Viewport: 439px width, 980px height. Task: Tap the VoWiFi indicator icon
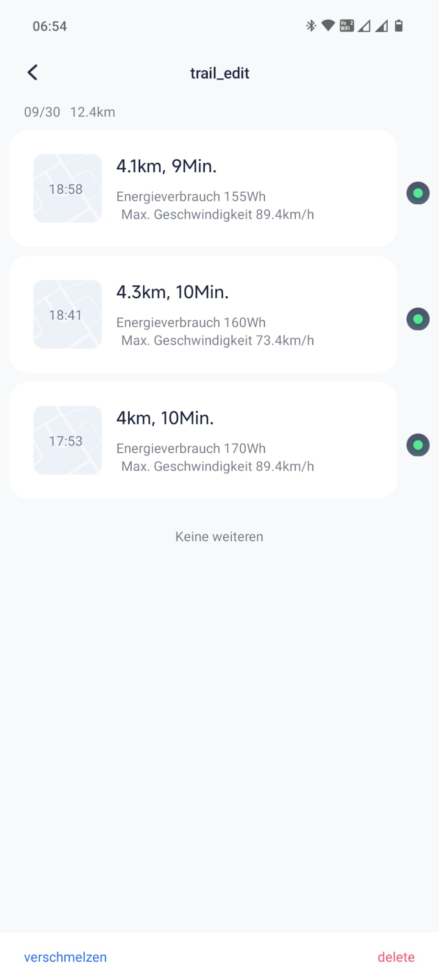click(346, 26)
